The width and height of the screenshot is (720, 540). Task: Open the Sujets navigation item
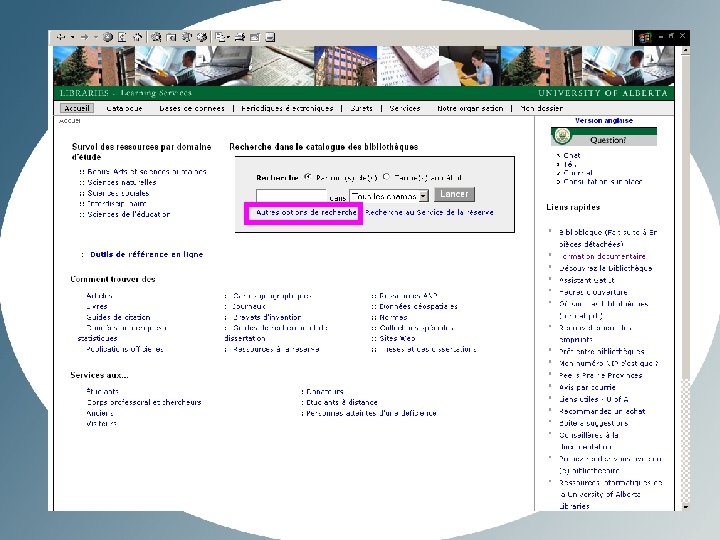[x=361, y=108]
